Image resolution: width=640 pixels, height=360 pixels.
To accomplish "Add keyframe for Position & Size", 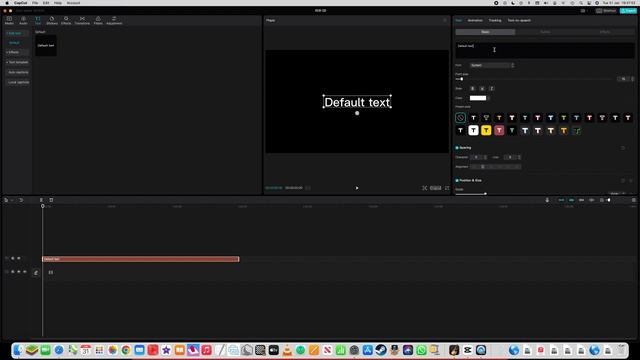I will point(631,180).
